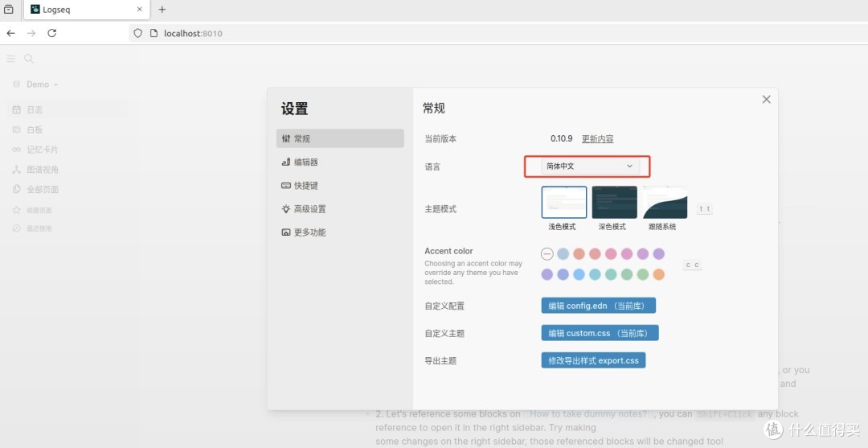This screenshot has width=868, height=448.
Task: Click the 't t' theme shortcut hint
Action: click(704, 209)
